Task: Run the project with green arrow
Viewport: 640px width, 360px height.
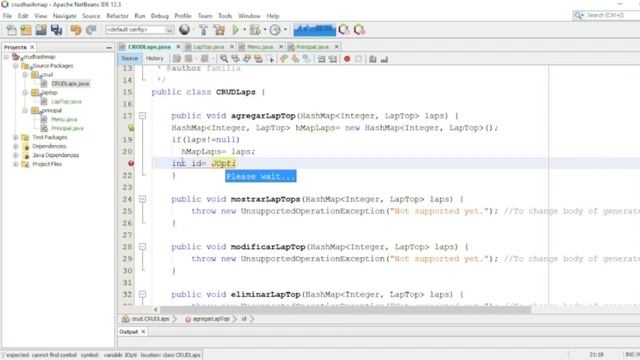Action: point(236,30)
